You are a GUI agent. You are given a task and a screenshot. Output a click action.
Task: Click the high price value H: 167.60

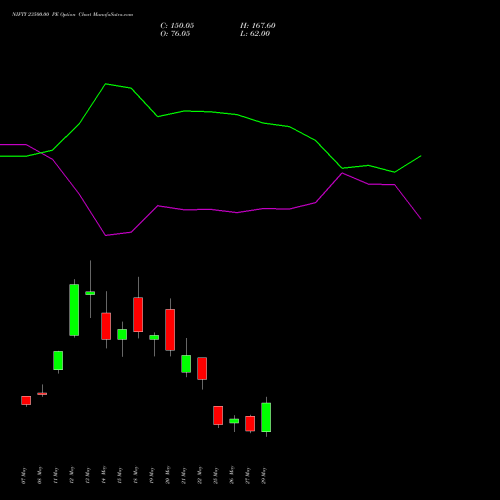(258, 26)
